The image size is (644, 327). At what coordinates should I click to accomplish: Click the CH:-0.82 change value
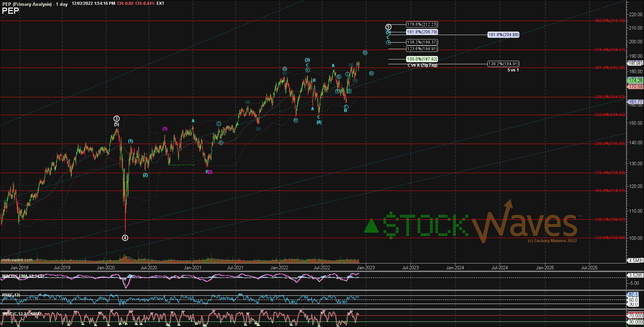pyautogui.click(x=125, y=3)
